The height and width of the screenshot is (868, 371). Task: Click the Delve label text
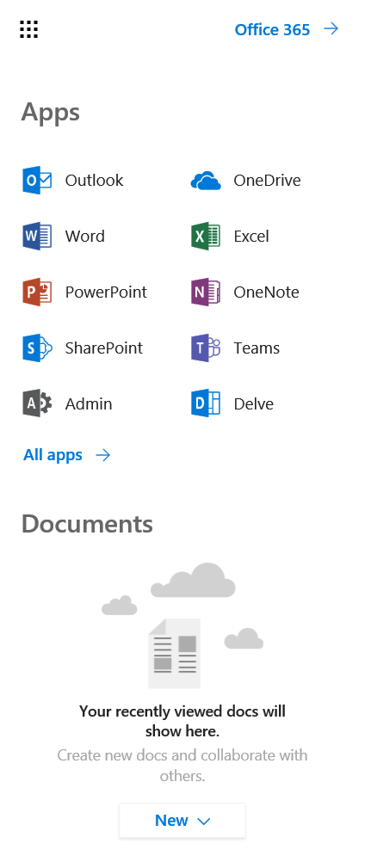tap(254, 404)
